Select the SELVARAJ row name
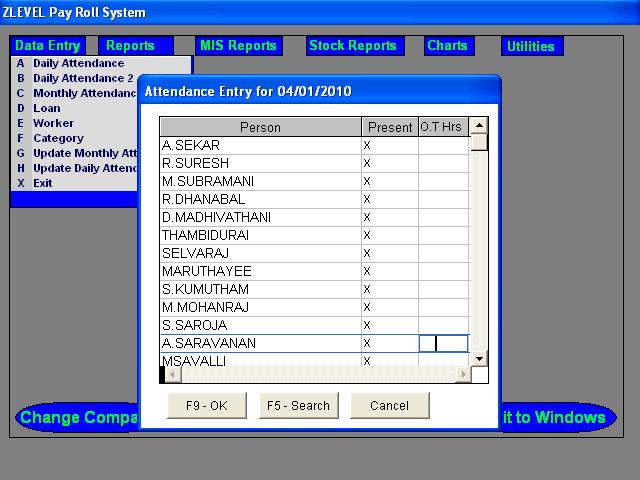This screenshot has width=640, height=480. pos(196,253)
